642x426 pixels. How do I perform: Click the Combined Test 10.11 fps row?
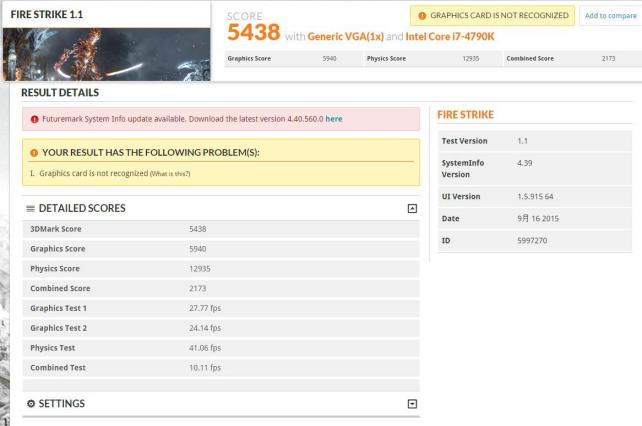point(221,368)
